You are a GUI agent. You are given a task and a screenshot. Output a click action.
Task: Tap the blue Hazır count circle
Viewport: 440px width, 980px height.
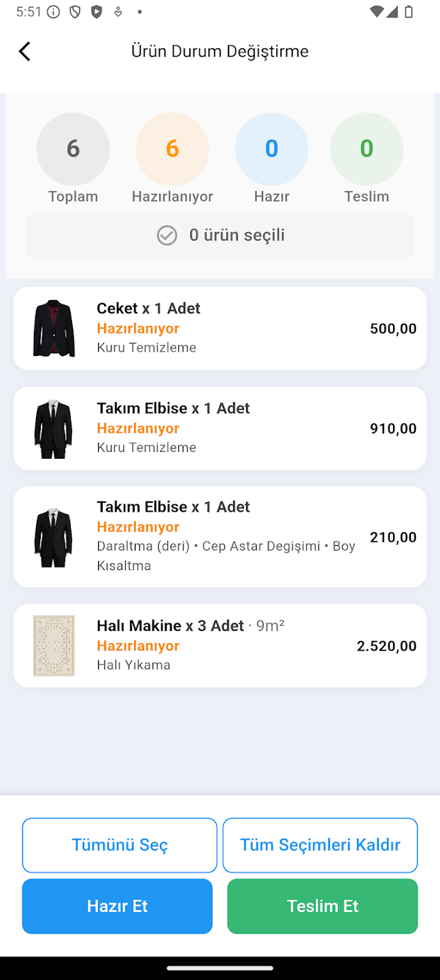[x=271, y=148]
